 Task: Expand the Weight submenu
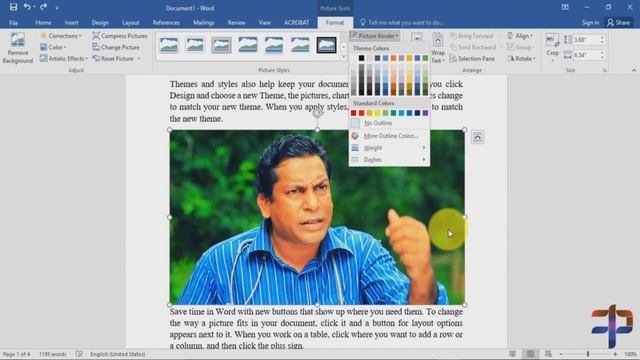(x=389, y=148)
